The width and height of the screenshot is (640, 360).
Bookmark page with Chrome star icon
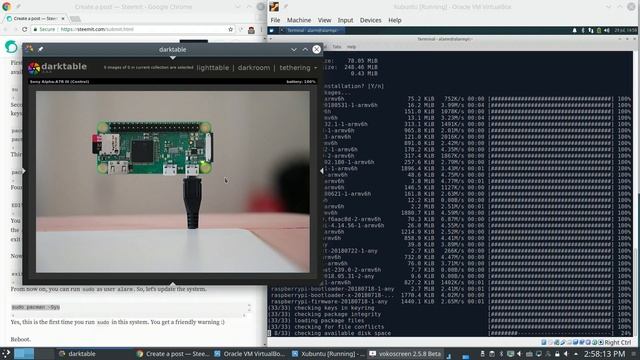231,29
